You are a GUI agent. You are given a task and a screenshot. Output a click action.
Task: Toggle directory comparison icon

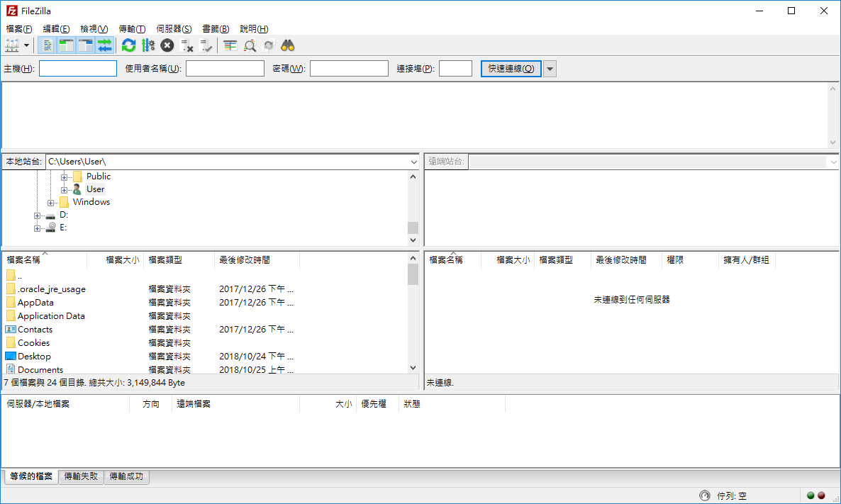pyautogui.click(x=250, y=45)
